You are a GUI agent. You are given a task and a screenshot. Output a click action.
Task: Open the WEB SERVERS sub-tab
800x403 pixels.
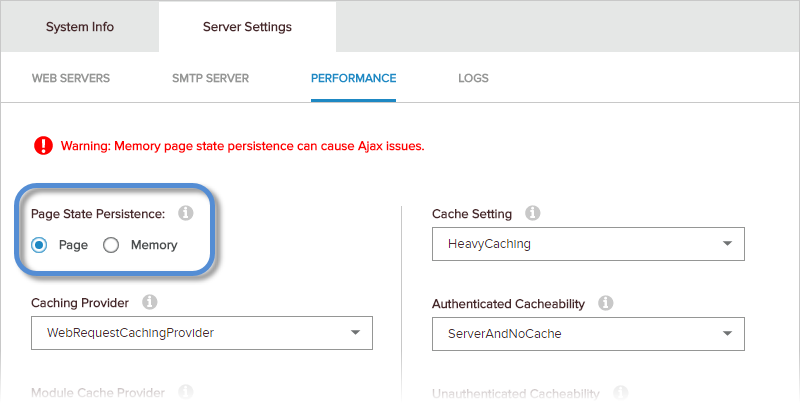point(71,78)
